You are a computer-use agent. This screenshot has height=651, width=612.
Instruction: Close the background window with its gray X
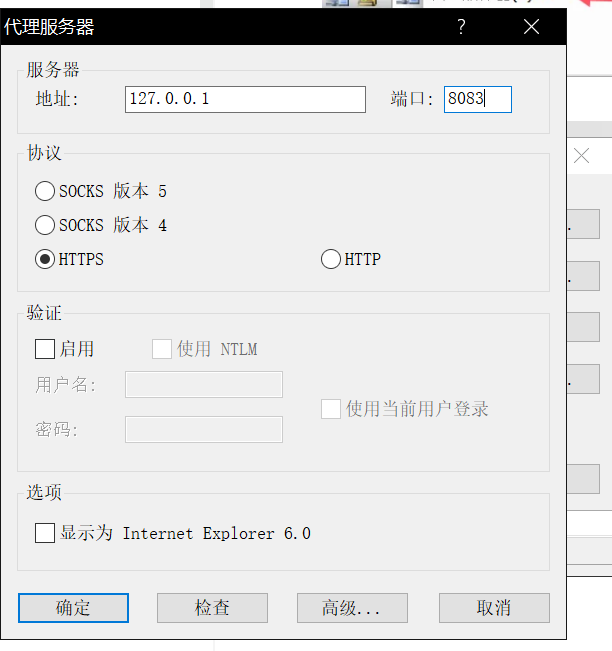(581, 156)
